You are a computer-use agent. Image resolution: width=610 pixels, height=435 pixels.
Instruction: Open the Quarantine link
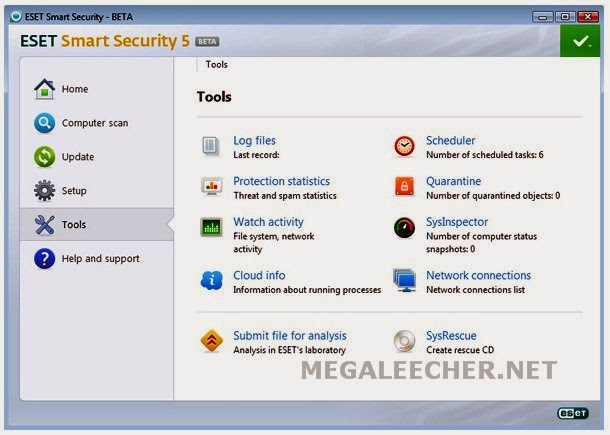454,181
